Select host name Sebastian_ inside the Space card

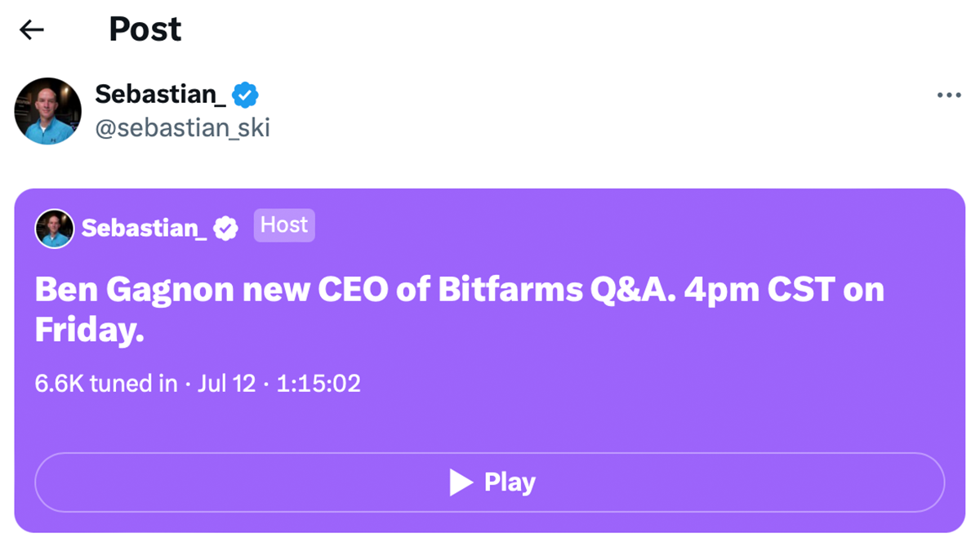coord(144,229)
